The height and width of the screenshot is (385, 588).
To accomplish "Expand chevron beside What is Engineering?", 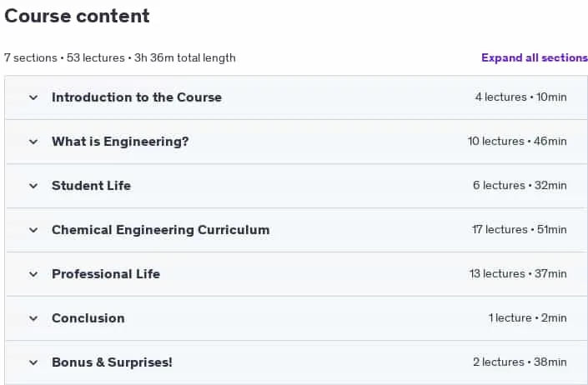I will pos(33,142).
